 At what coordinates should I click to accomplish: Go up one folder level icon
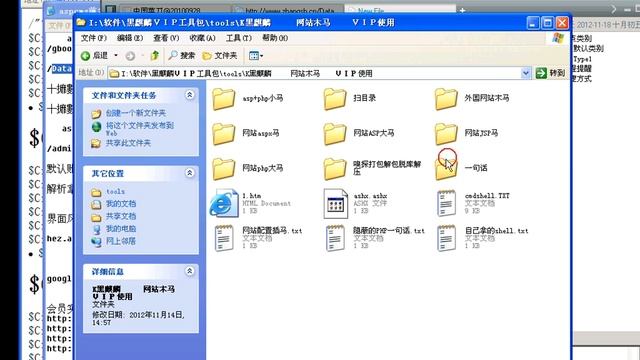pos(155,56)
